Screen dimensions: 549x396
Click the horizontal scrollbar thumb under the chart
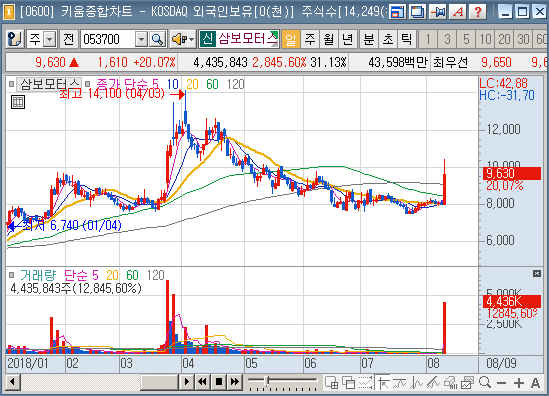tap(160, 382)
